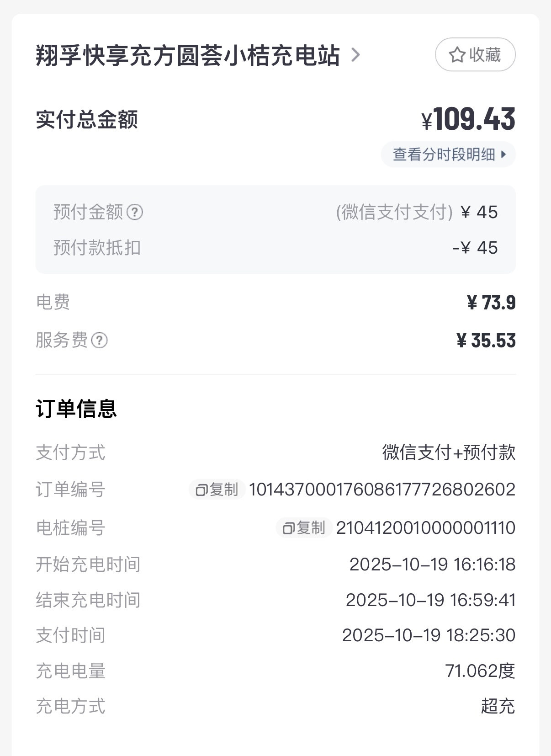This screenshot has width=551, height=756.
Task: Expand details with 查看分时段明细 arrow
Action: [503, 154]
